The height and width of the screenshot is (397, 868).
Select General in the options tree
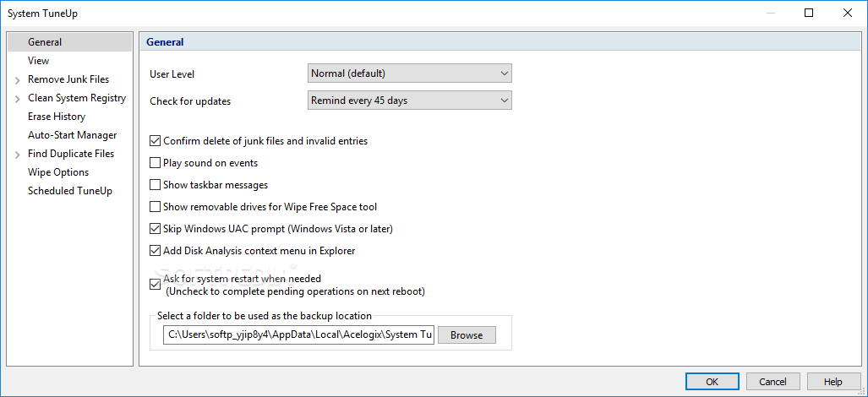[45, 42]
